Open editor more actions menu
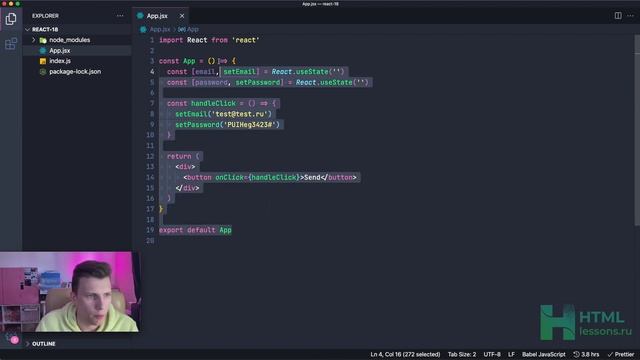 pos(630,16)
